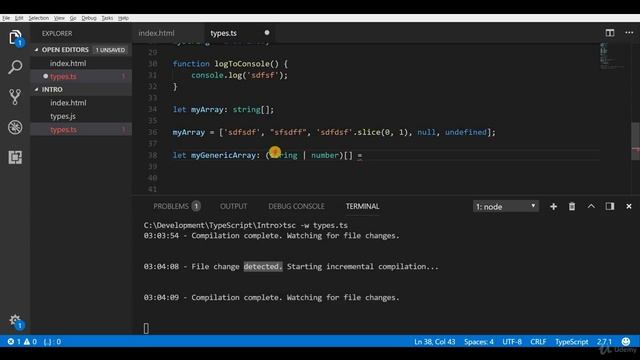
Task: Click the warnings count in status bar
Action: pyautogui.click(x=30, y=342)
